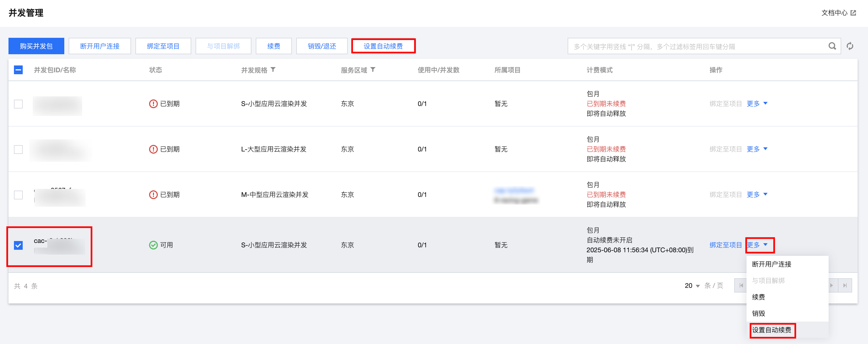Choose 设置自动续费 from the 更多 menu
Image resolution: width=868 pixels, height=344 pixels.
pyautogui.click(x=772, y=330)
